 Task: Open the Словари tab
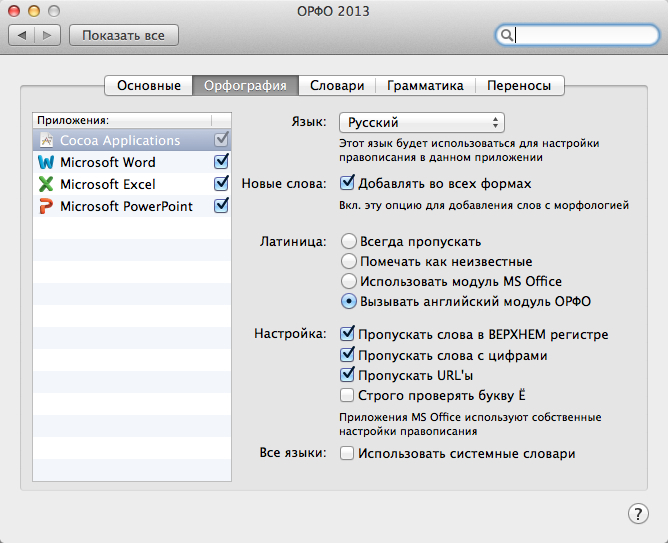tap(337, 86)
